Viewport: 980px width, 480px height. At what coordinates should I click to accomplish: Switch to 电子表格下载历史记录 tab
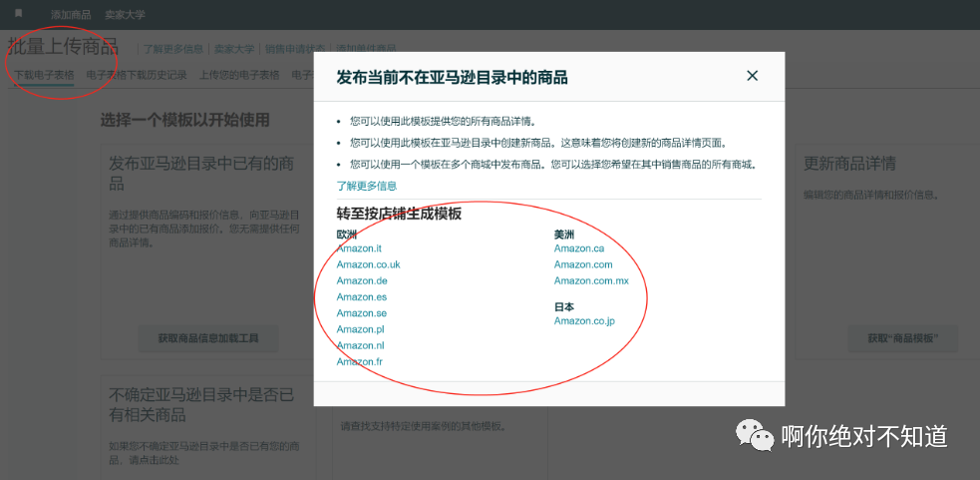pyautogui.click(x=137, y=75)
